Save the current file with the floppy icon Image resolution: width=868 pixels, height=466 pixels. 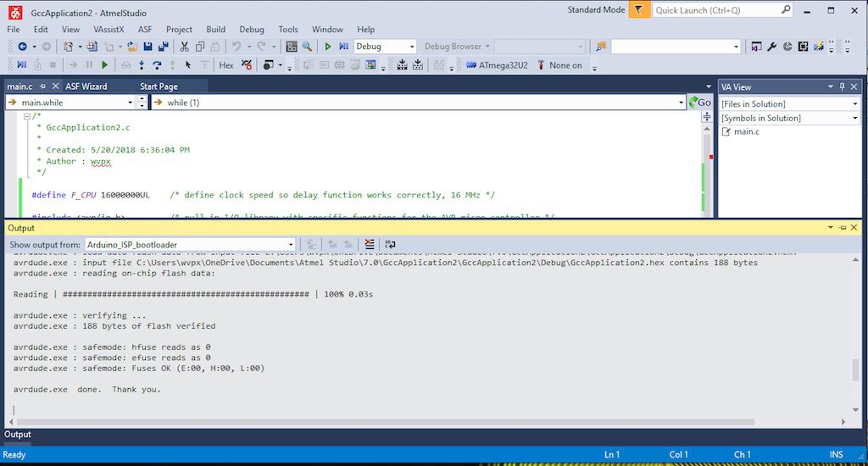click(x=147, y=47)
